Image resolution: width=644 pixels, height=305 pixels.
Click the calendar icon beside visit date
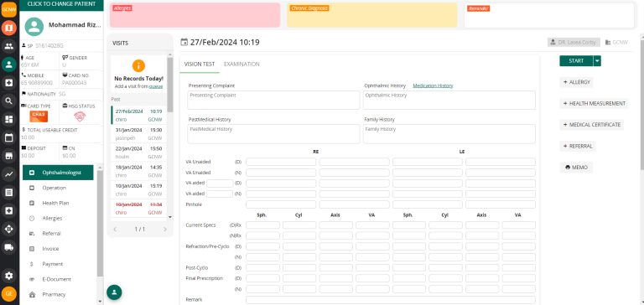click(x=184, y=42)
